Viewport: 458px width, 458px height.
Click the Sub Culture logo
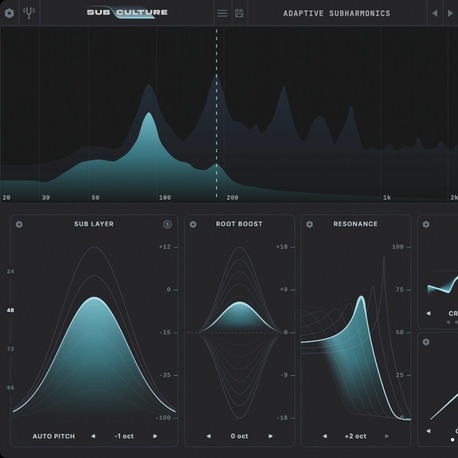pyautogui.click(x=127, y=13)
